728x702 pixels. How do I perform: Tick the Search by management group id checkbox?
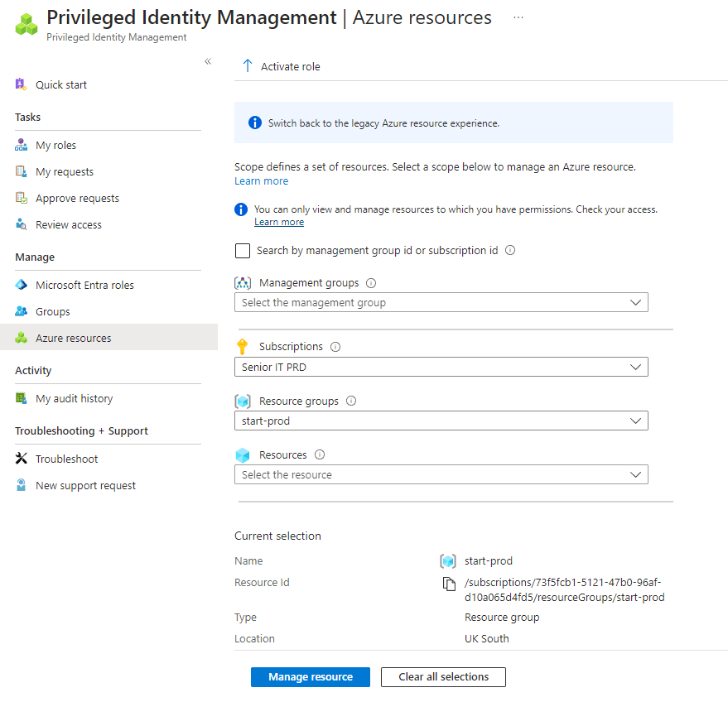click(x=243, y=251)
